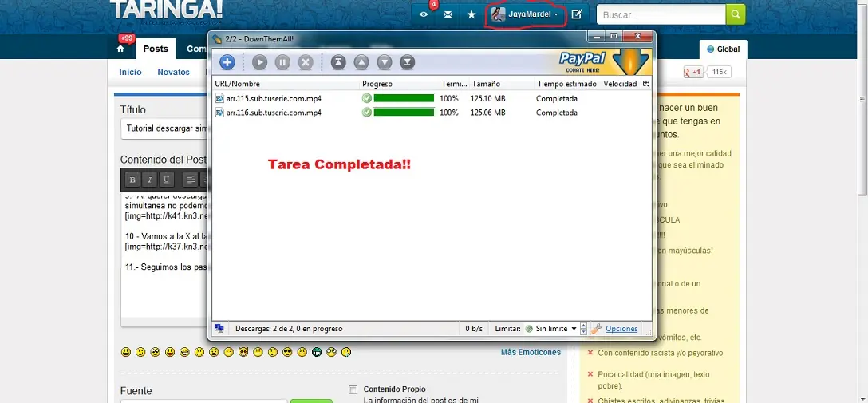The image size is (868, 403).
Task: Switch to the Global tab
Action: (x=723, y=49)
